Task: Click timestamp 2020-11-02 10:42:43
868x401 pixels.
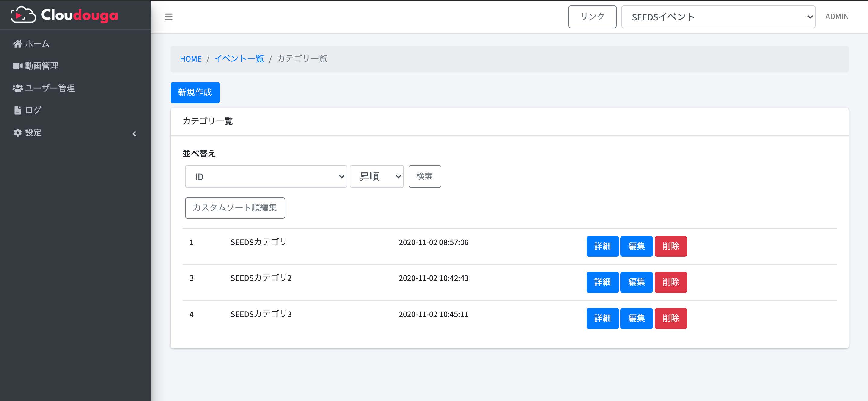Action: point(433,278)
